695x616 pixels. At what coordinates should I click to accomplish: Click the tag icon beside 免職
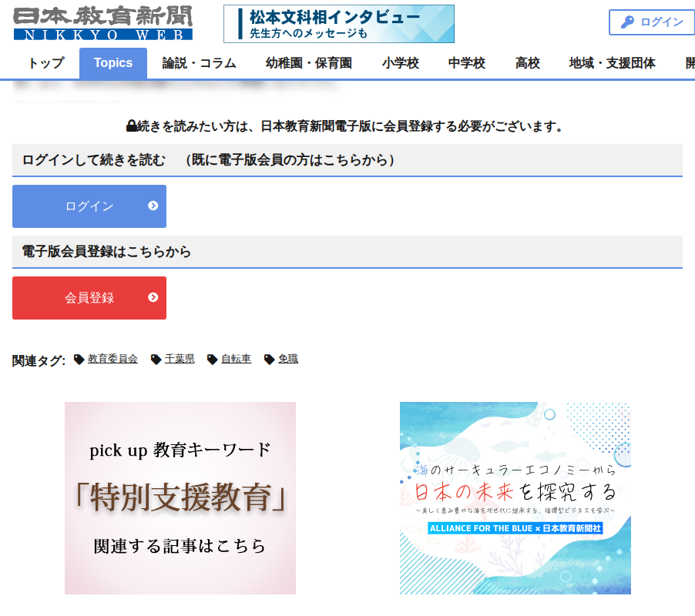point(269,359)
